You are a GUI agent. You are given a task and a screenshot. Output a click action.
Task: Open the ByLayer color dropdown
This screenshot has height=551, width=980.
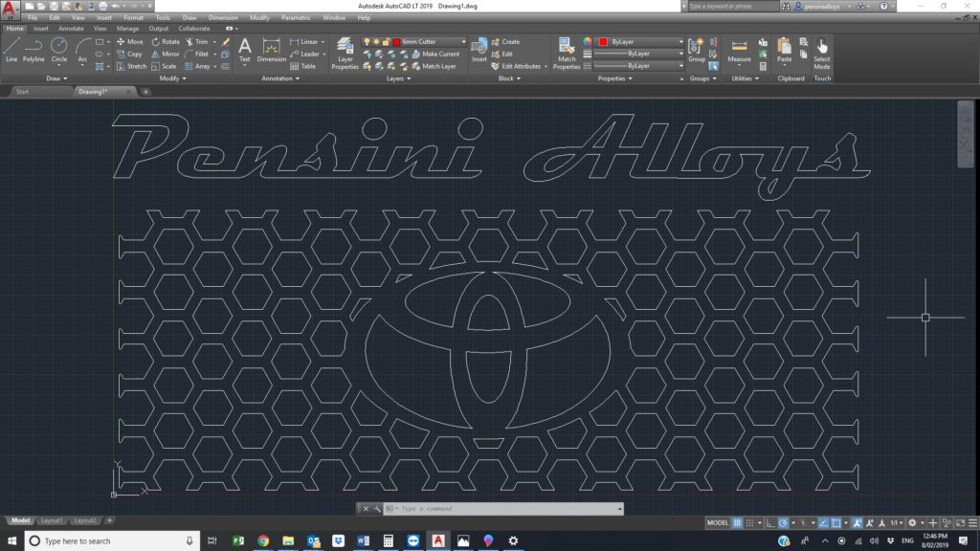pos(680,42)
